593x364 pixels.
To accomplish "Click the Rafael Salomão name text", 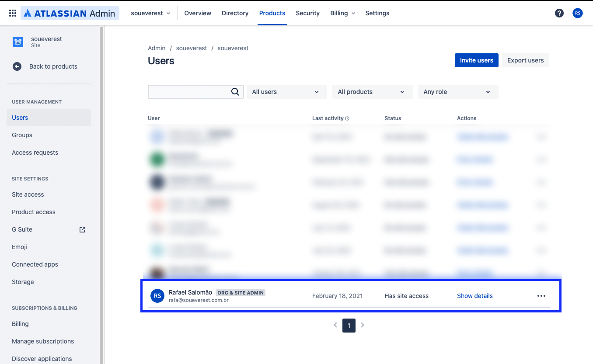I will pyautogui.click(x=190, y=292).
